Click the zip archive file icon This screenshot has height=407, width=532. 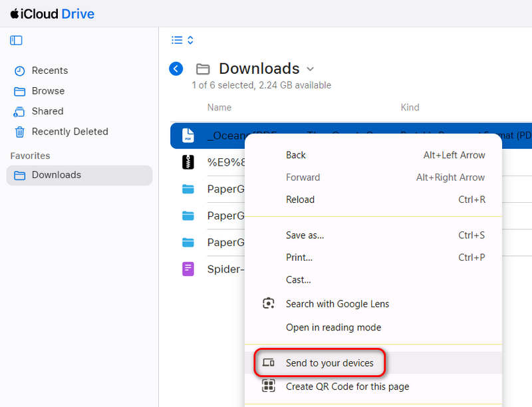tap(188, 162)
